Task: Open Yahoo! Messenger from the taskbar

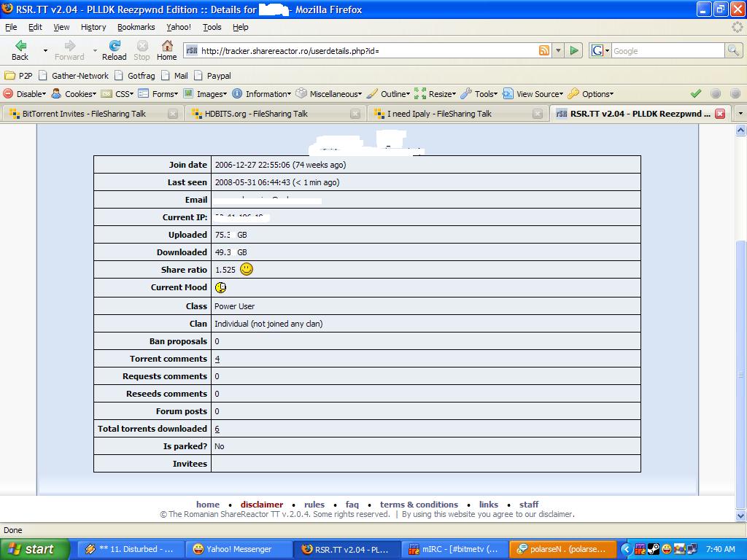Action: 238,549
